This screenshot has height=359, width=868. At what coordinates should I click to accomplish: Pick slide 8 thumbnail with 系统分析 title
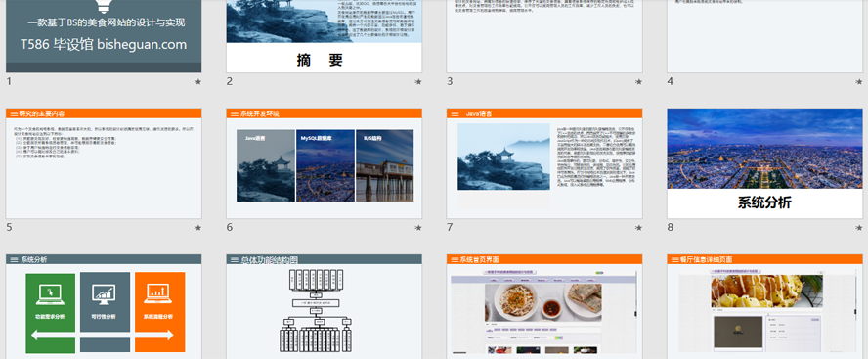(x=764, y=163)
